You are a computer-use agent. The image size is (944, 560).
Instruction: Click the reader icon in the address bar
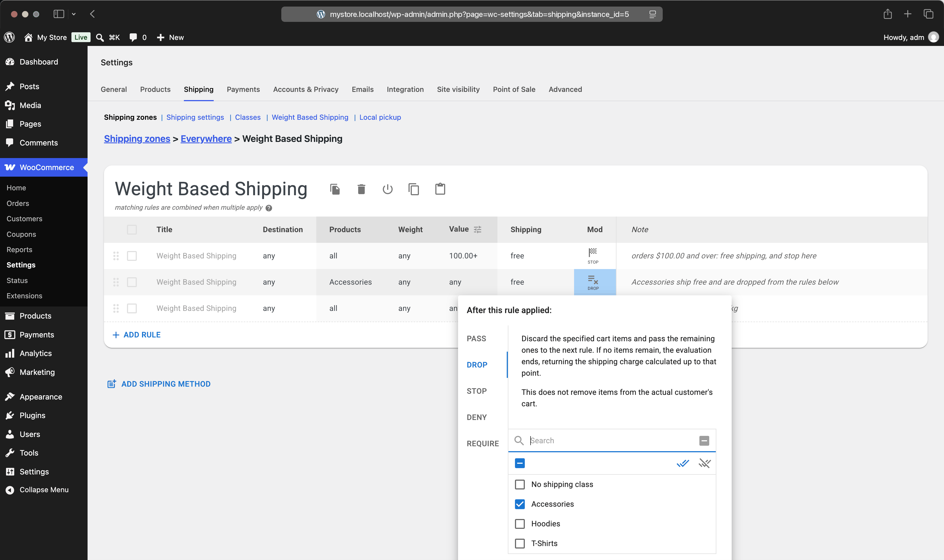coord(653,14)
